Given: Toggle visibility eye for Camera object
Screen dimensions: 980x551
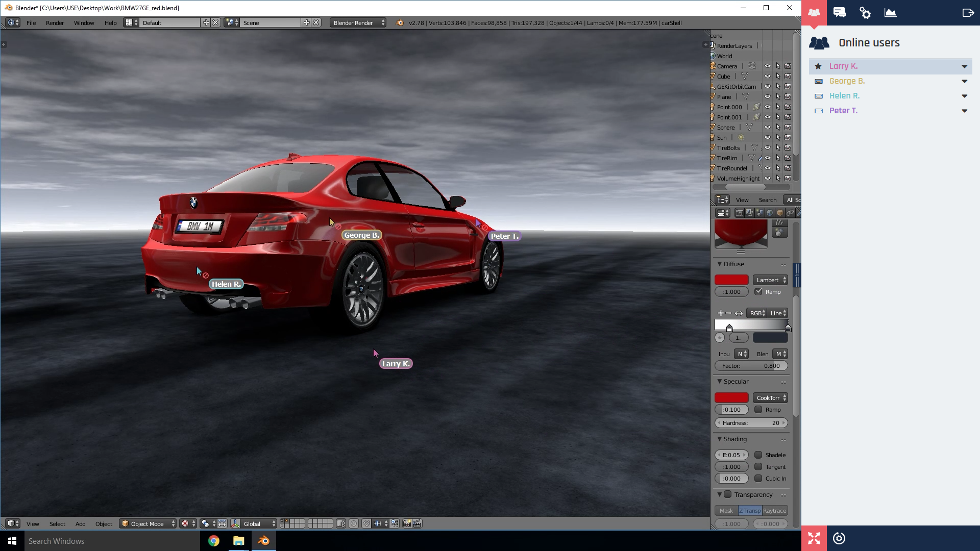Looking at the screenshot, I should tap(767, 66).
